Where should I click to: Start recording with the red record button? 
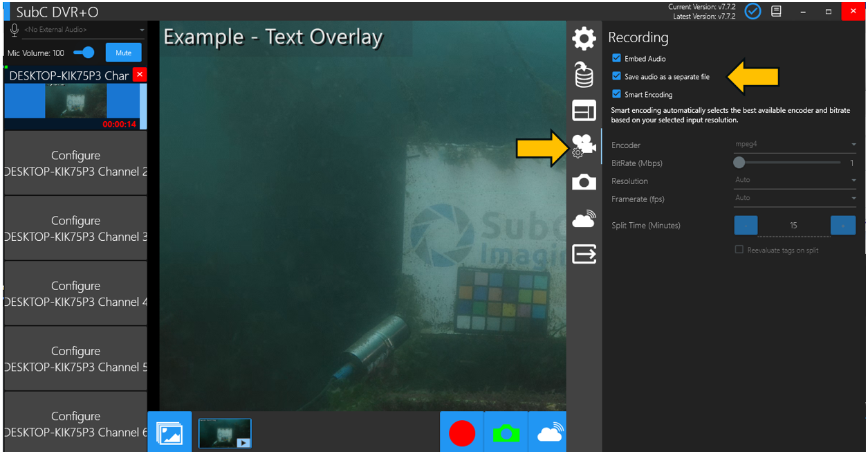click(x=462, y=433)
